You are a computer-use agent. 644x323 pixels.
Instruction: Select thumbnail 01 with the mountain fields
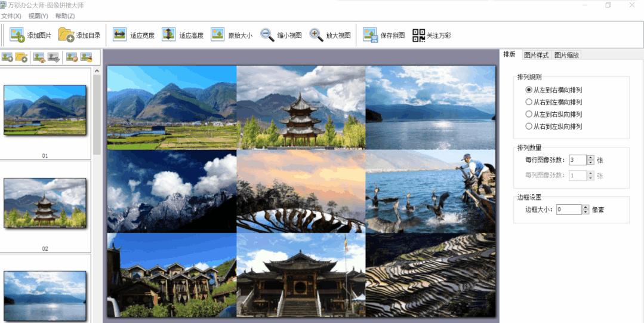point(45,110)
